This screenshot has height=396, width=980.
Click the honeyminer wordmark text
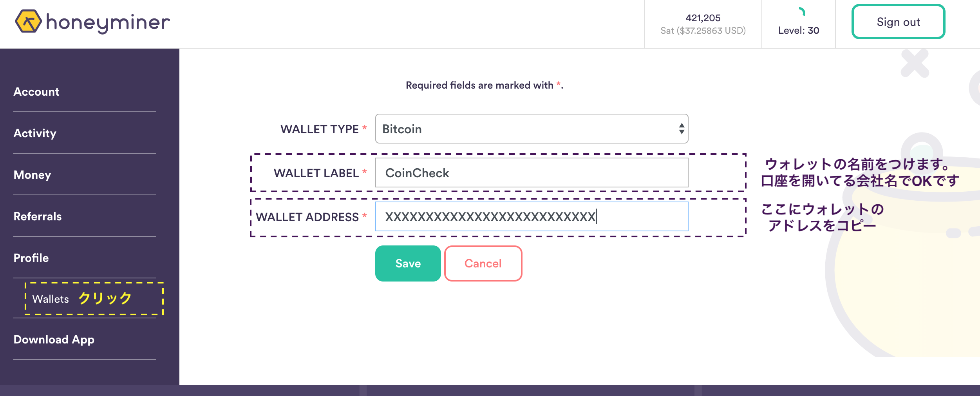[108, 23]
